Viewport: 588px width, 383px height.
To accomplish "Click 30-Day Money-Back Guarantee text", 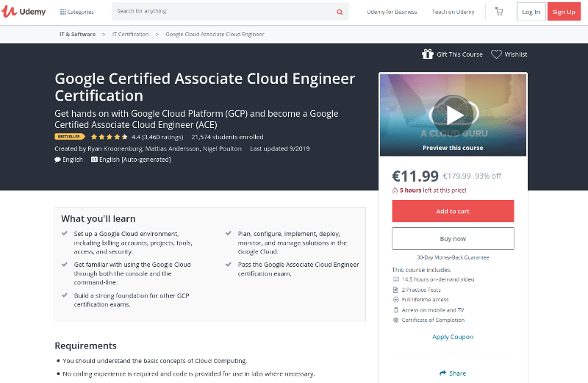I will click(x=453, y=257).
